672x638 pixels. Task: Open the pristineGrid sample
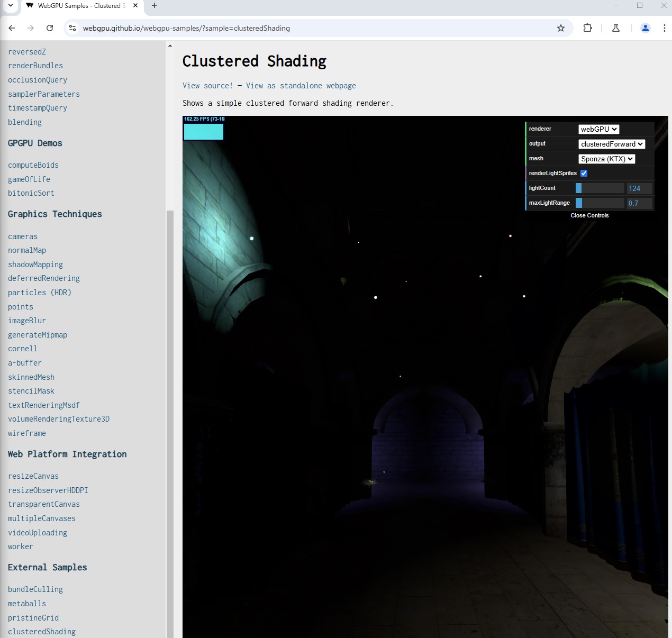click(33, 618)
